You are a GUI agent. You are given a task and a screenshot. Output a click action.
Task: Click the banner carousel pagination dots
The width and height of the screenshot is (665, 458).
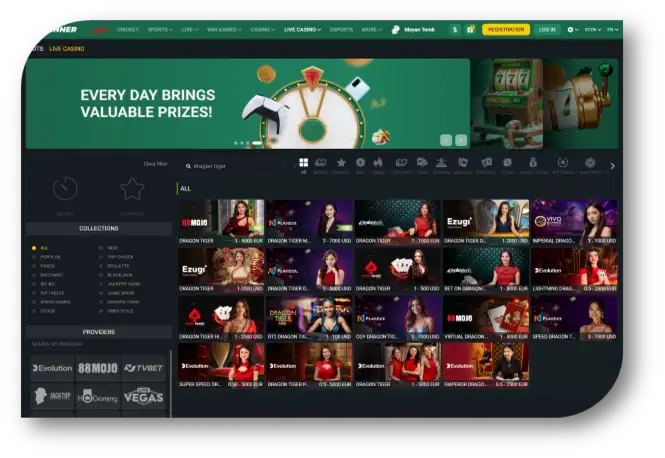(248, 143)
